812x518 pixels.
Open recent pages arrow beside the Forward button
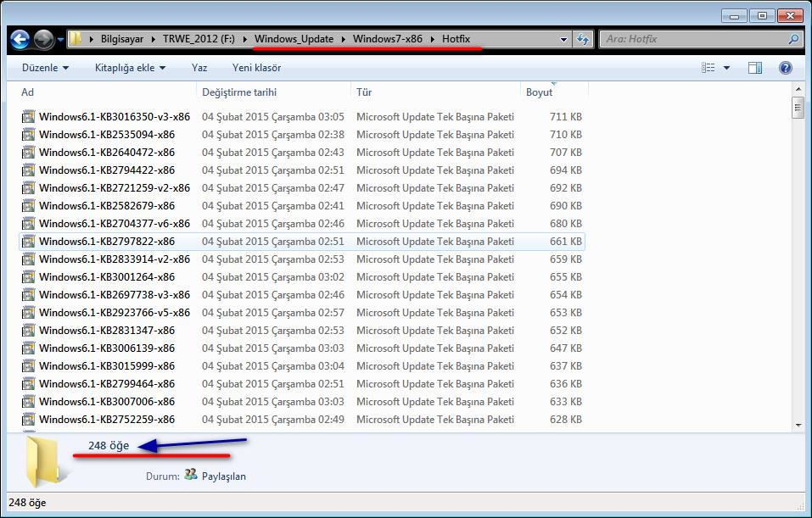coord(60,39)
